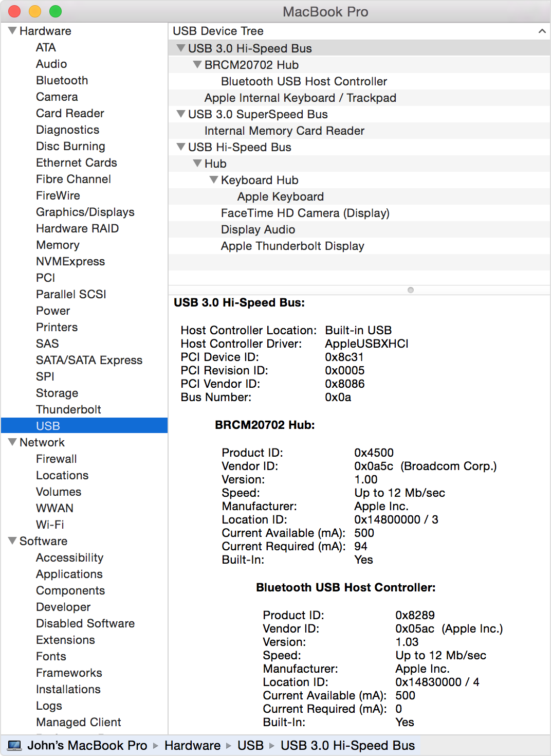The image size is (551, 756).
Task: Click John's MacBook Pro in path bar
Action: [87, 746]
